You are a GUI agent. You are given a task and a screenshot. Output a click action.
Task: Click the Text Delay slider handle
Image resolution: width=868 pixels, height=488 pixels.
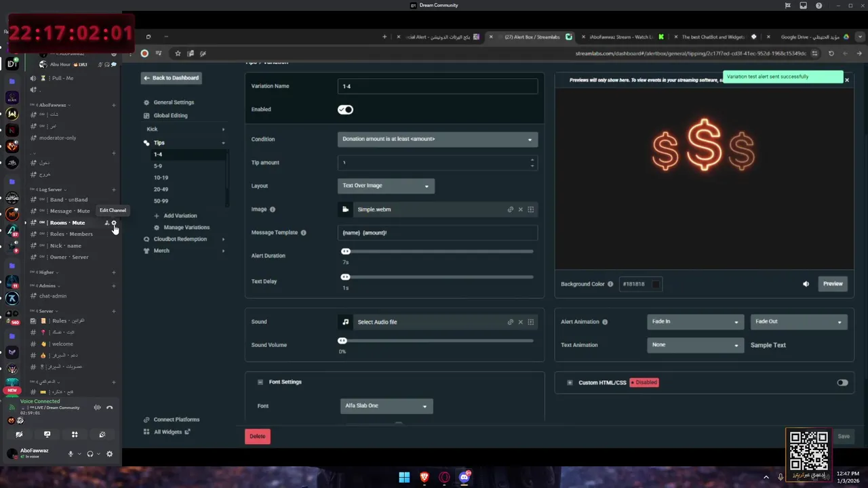(x=346, y=277)
